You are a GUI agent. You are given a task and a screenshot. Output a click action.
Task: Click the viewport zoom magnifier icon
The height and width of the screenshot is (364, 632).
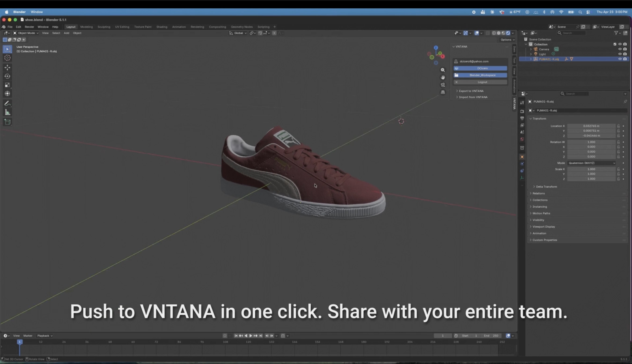(443, 70)
